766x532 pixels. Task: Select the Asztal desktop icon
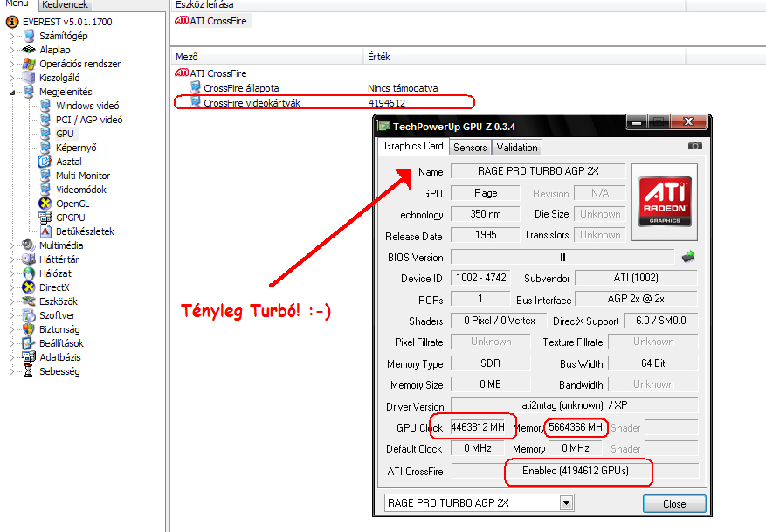45,162
